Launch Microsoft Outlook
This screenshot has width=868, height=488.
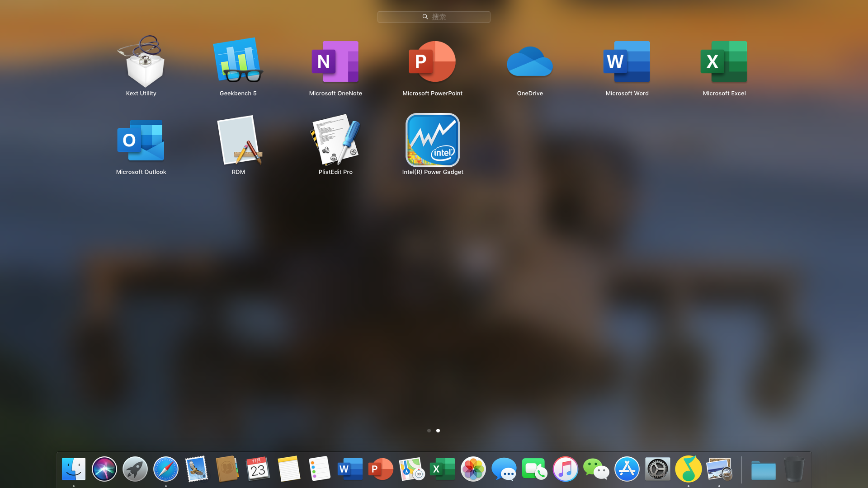click(x=141, y=141)
